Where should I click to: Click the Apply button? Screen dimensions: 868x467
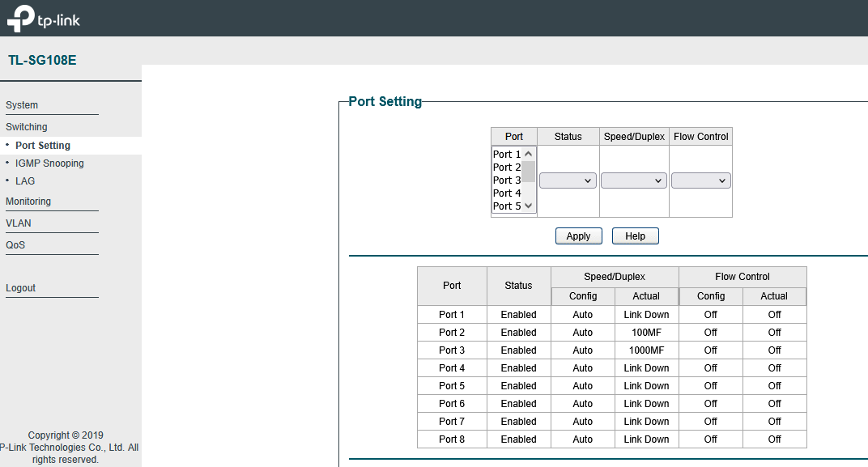click(578, 236)
